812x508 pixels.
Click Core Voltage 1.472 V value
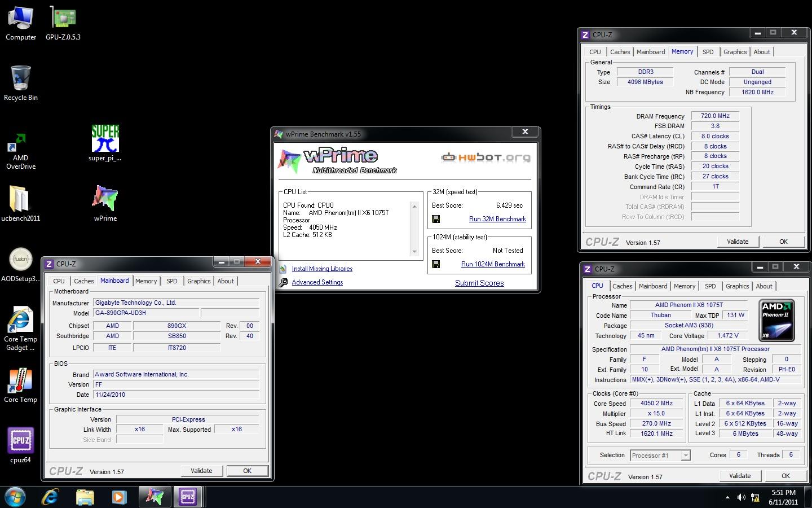point(727,335)
